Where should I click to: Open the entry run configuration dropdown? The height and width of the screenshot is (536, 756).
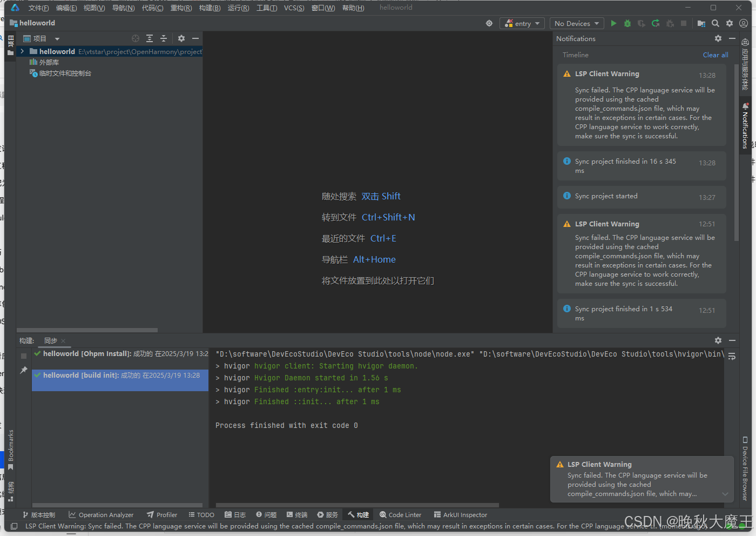(522, 23)
